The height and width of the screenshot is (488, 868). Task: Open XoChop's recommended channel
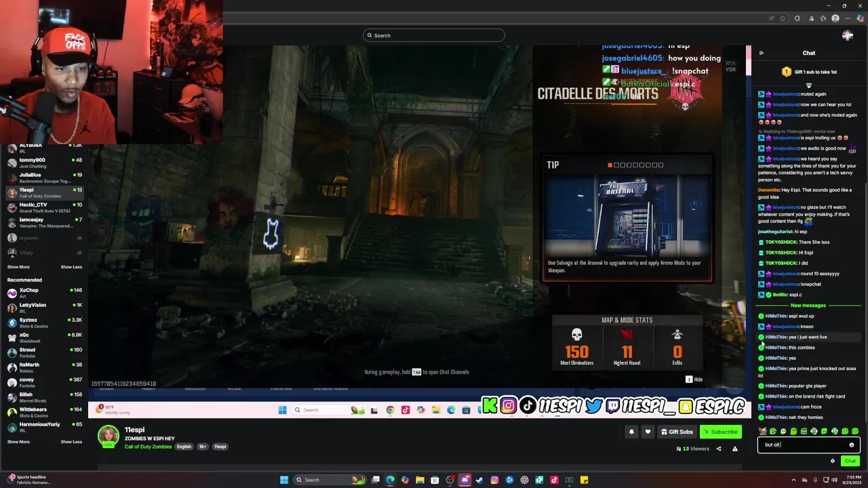44,293
